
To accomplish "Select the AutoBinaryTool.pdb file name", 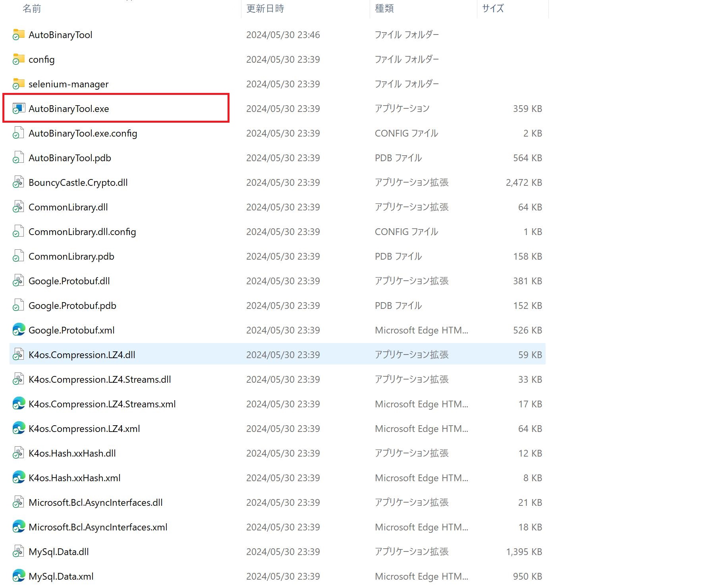I will point(70,158).
